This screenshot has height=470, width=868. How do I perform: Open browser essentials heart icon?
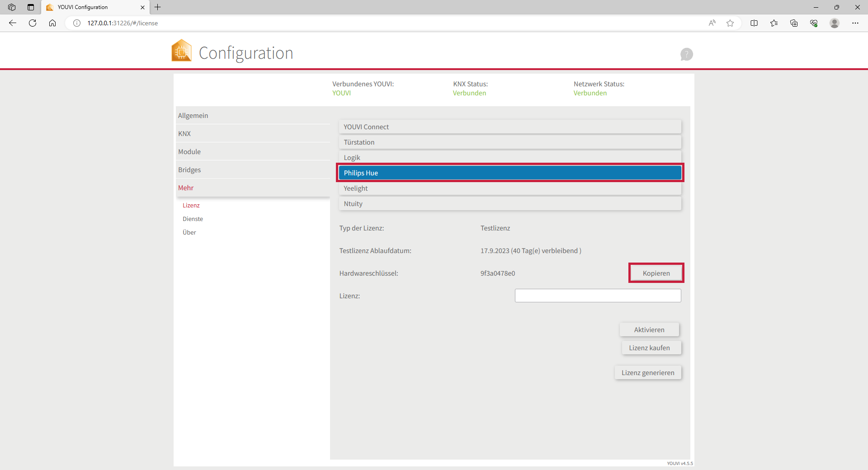814,23
